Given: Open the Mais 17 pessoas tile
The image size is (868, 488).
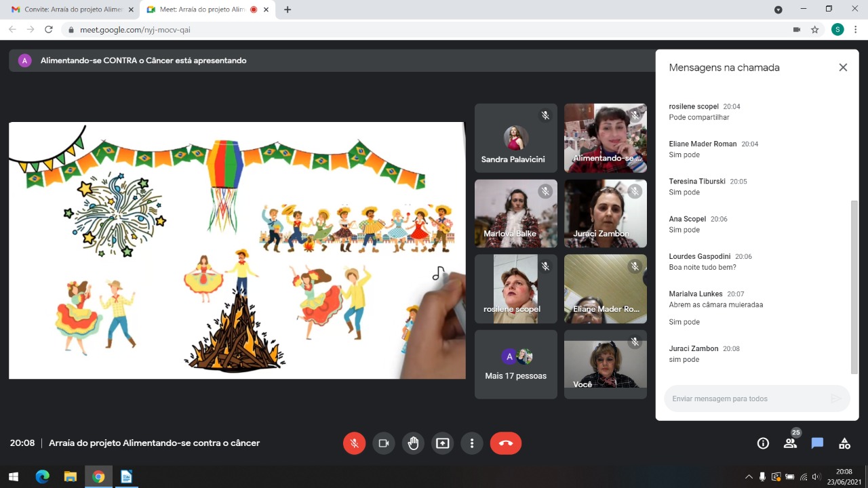Looking at the screenshot, I should 516,364.
